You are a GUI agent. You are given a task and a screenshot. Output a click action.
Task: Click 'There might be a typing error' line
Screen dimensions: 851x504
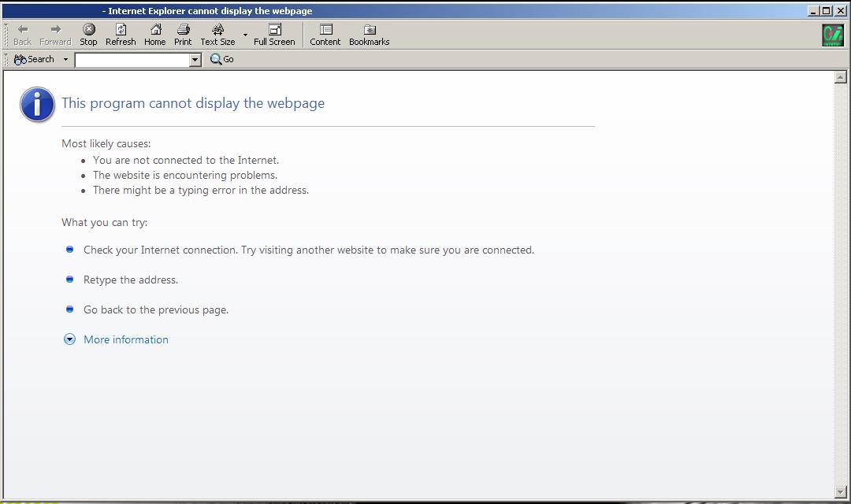(201, 191)
